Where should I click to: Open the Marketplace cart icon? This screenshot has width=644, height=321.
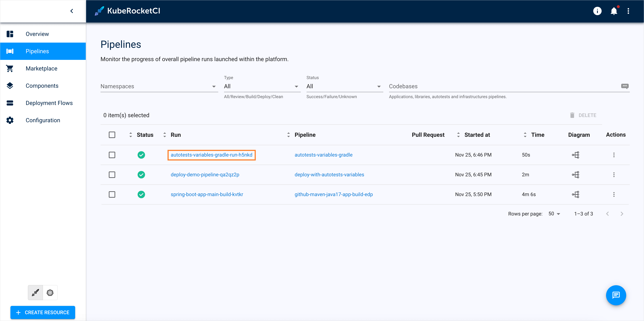coord(10,68)
